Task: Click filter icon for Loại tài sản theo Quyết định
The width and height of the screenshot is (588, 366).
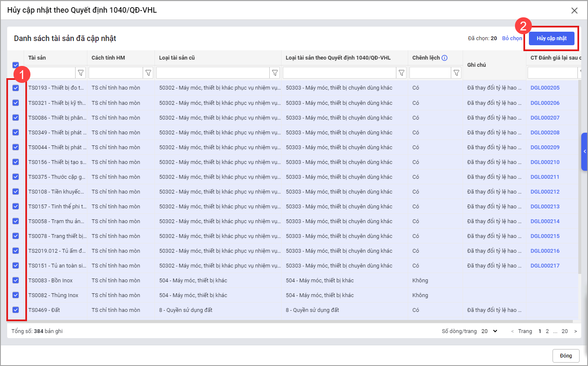Action: coord(401,73)
